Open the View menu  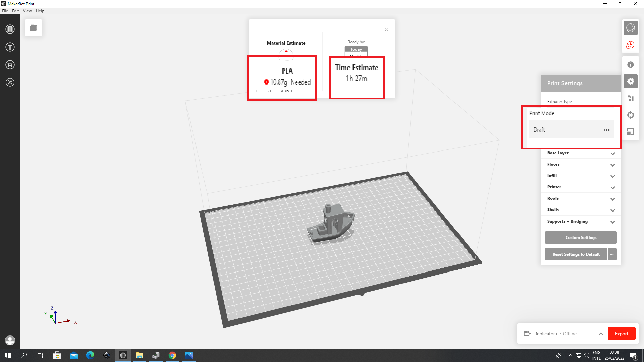(x=27, y=11)
